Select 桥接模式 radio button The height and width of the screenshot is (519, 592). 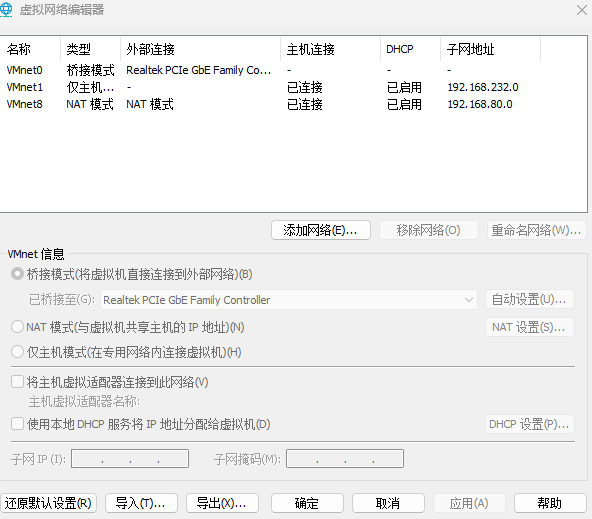[x=17, y=274]
